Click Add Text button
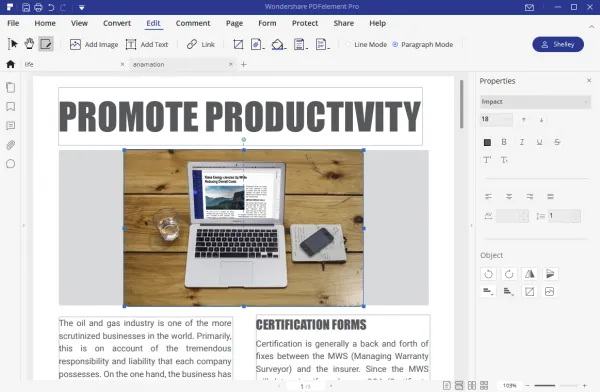The width and height of the screenshot is (600, 392). pyautogui.click(x=147, y=44)
